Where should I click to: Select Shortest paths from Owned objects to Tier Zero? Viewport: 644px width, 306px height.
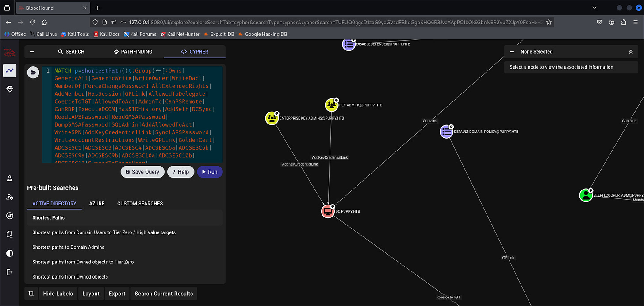point(83,262)
